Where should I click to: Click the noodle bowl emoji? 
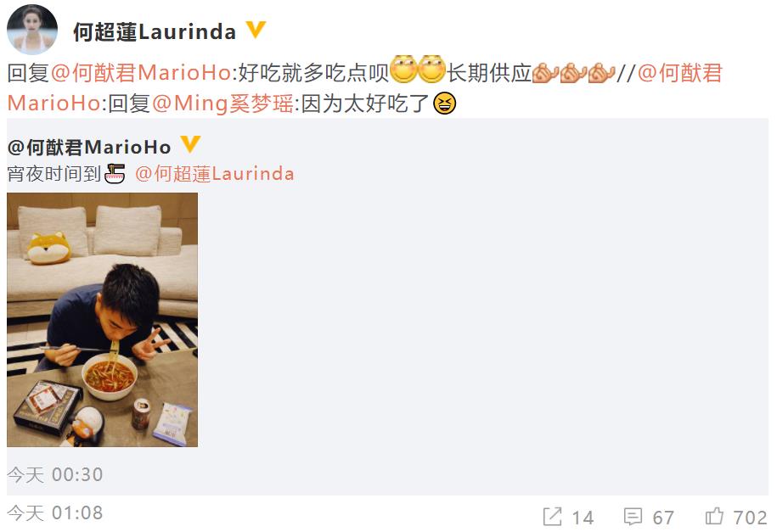[x=115, y=173]
